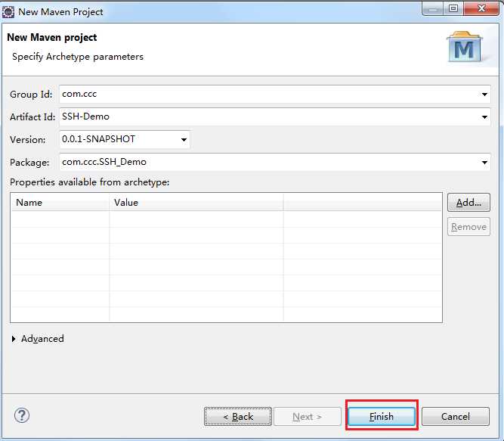Go back with the < Back button
This screenshot has width=504, height=441.
click(x=238, y=417)
